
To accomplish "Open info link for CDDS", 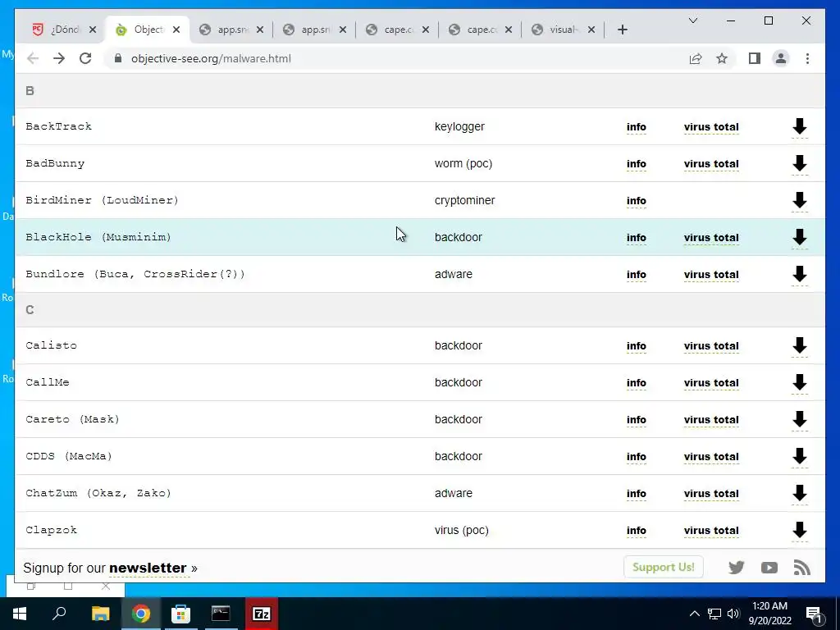I will (637, 457).
